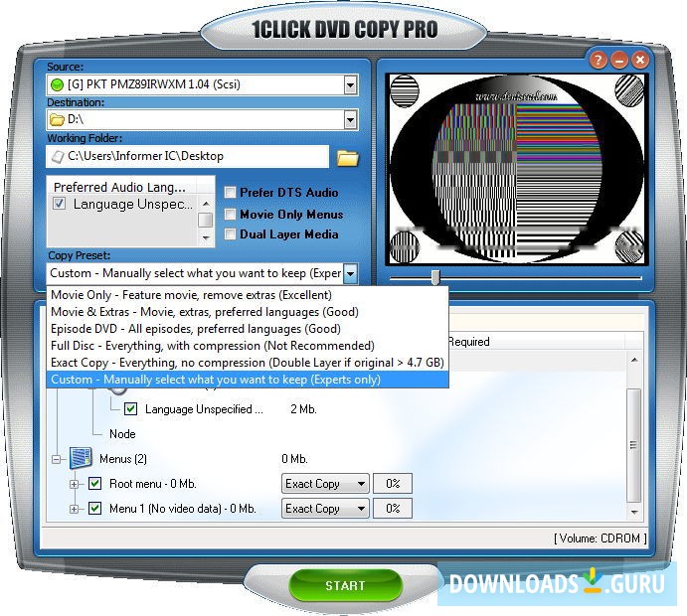687x616 pixels.
Task: Collapse the Menus (2) tree node
Action: pyautogui.click(x=56, y=459)
